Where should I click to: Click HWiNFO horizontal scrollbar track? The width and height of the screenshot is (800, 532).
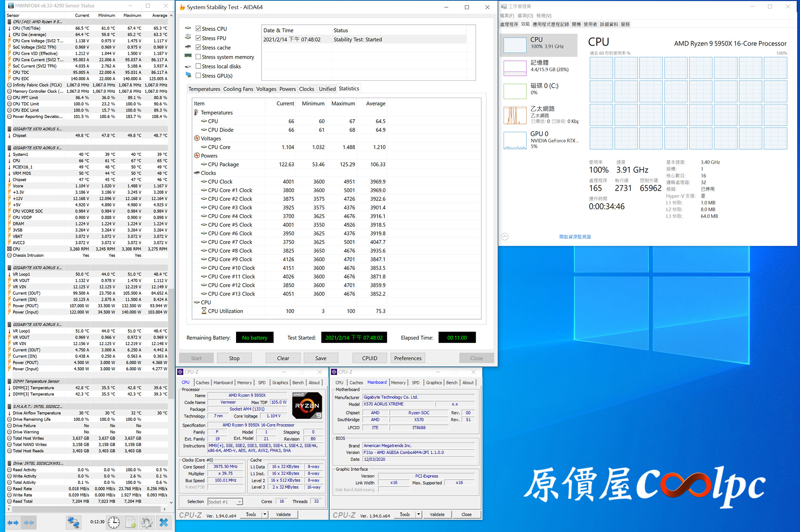[86, 509]
